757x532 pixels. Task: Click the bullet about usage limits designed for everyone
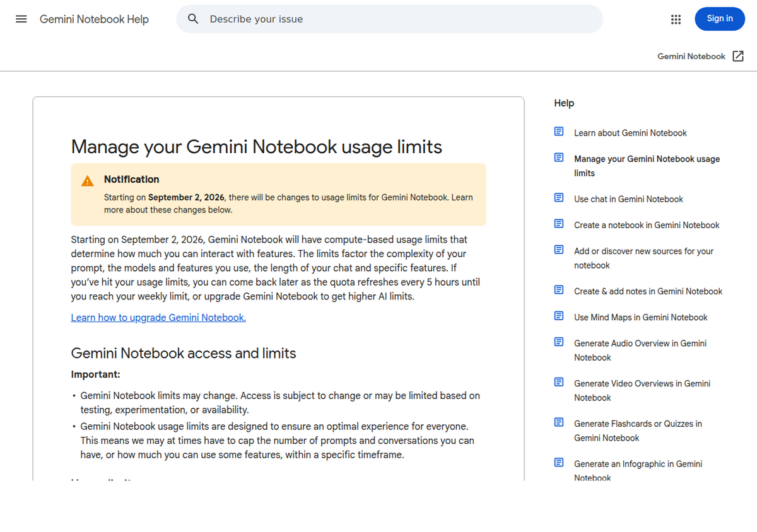[x=278, y=440]
